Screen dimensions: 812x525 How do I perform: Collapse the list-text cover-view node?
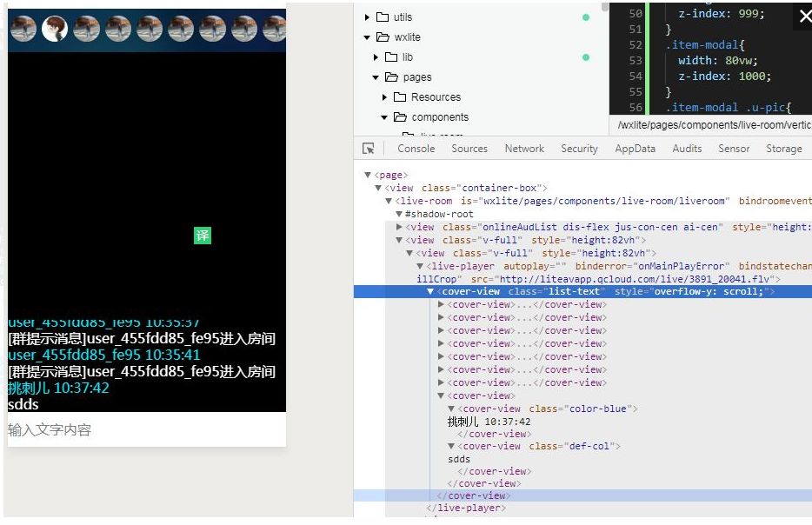(x=429, y=291)
